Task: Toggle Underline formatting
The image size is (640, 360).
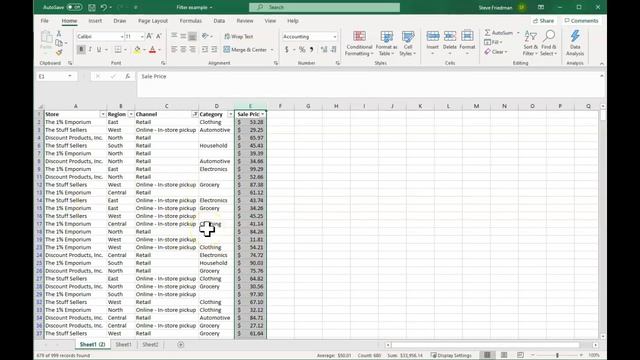Action: click(x=99, y=49)
